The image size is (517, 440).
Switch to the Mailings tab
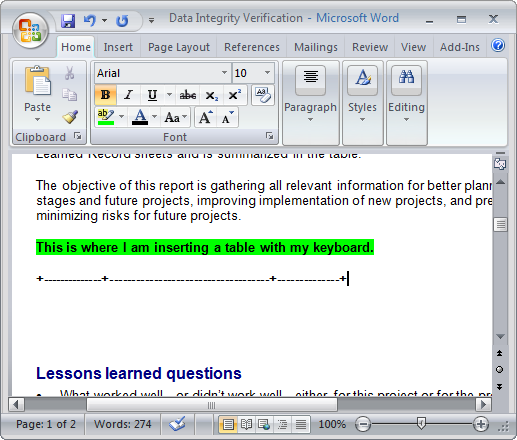(316, 47)
